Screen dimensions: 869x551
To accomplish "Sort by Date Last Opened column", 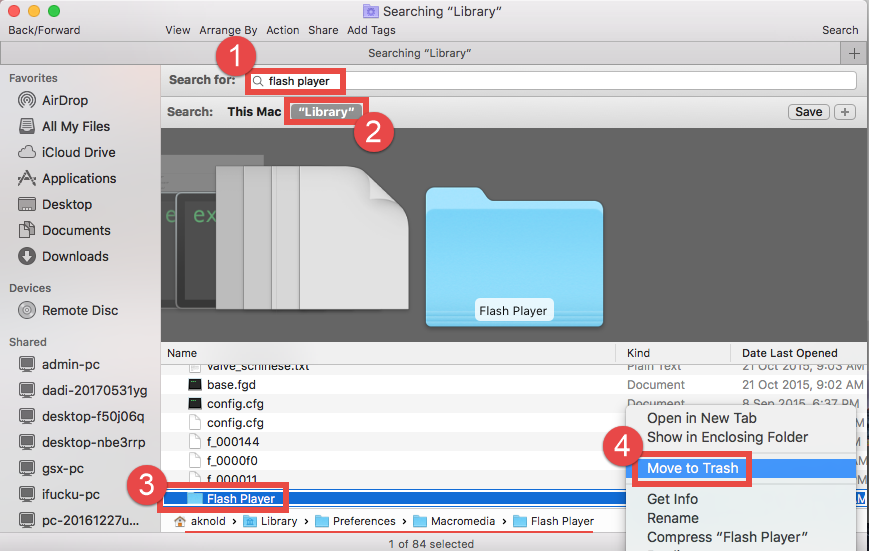I will point(798,353).
